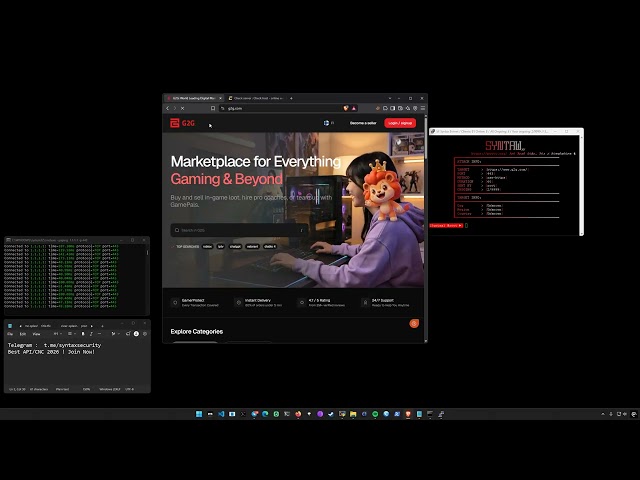Open the Brave hamburger menu
The height and width of the screenshot is (480, 640).
423,108
